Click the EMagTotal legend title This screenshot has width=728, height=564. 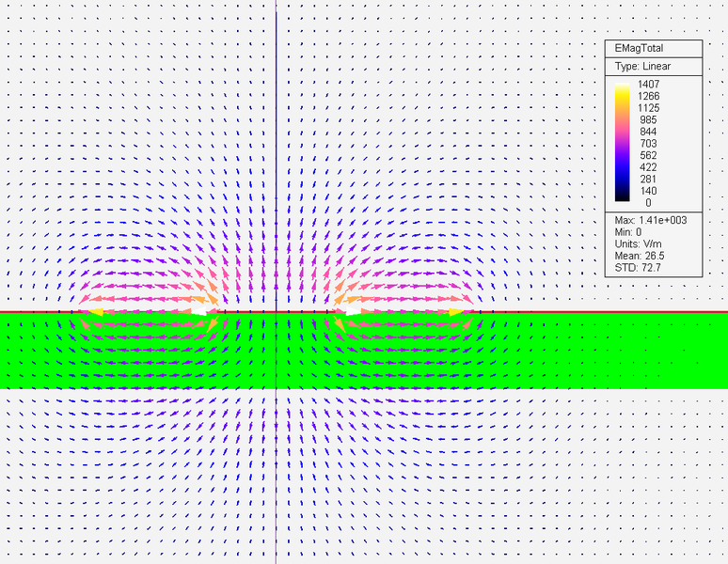tap(639, 48)
